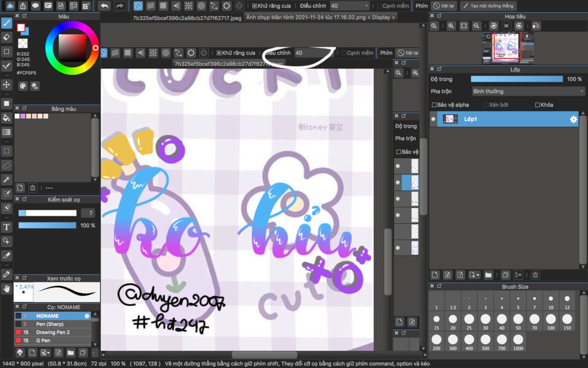The image size is (588, 368).
Task: Float the Bảng màu palette panel
Action: pyautogui.click(x=24, y=108)
